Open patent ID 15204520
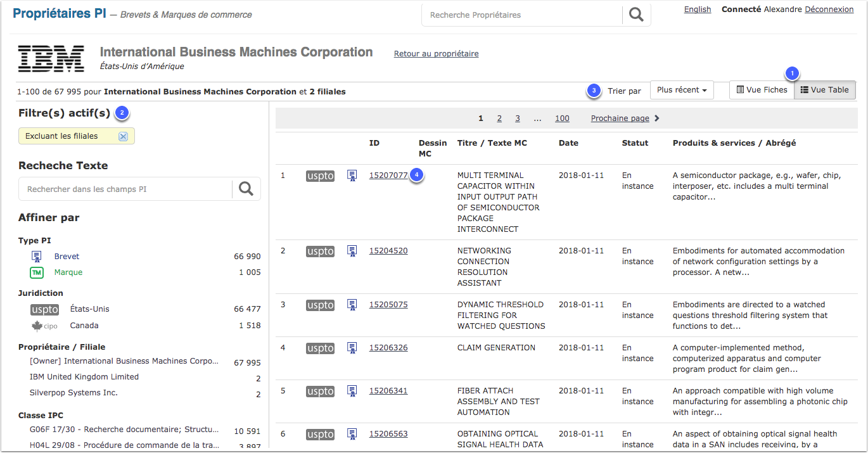The width and height of the screenshot is (868, 453). tap(388, 251)
